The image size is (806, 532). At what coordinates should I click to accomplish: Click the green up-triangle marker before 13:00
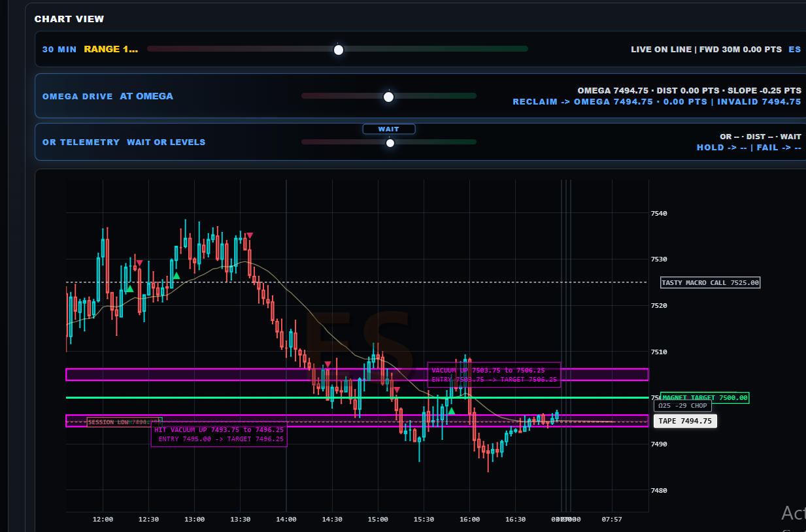[x=176, y=276]
